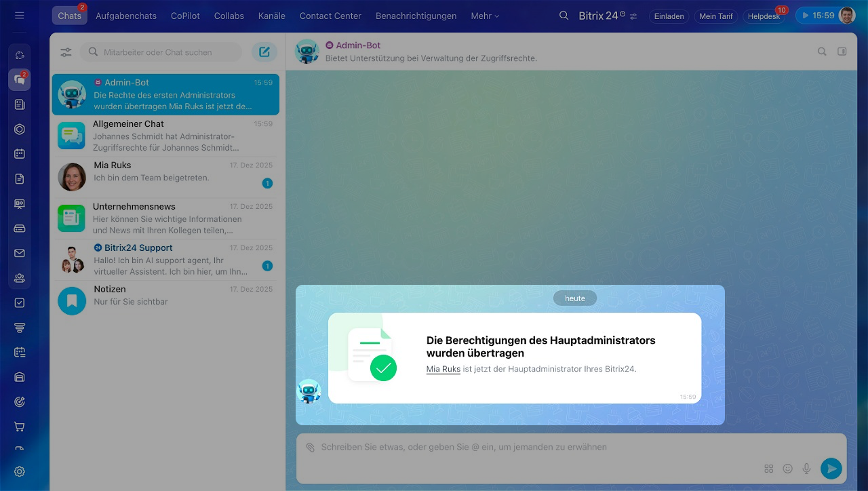Open the Collabs tab
The height and width of the screenshot is (491, 868).
(229, 16)
